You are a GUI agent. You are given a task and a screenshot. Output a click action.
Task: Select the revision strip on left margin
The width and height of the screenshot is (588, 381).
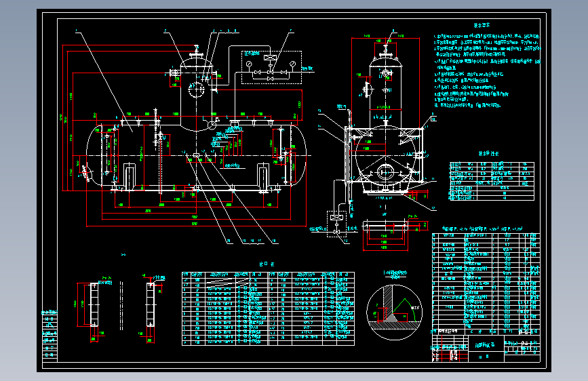click(x=50, y=336)
